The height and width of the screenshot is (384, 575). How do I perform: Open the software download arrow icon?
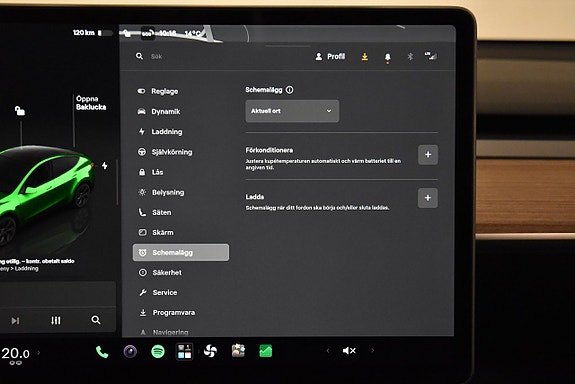[365, 57]
